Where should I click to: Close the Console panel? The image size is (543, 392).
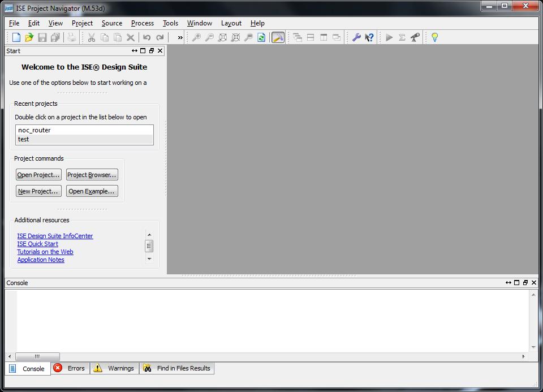coord(534,283)
